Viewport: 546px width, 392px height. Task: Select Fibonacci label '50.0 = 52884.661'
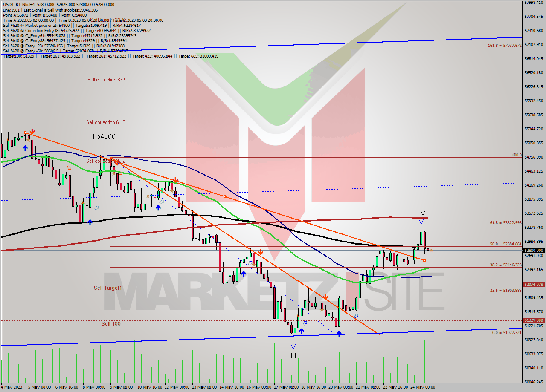505,244
